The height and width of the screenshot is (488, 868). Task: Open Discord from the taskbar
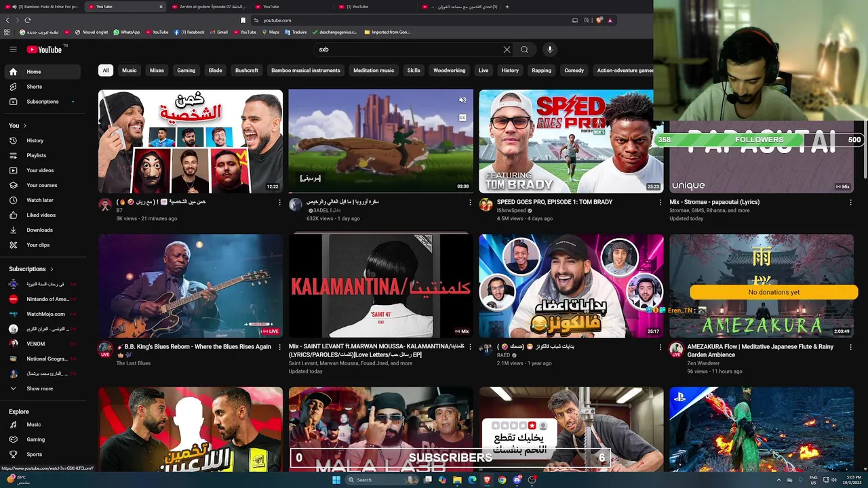point(517,480)
